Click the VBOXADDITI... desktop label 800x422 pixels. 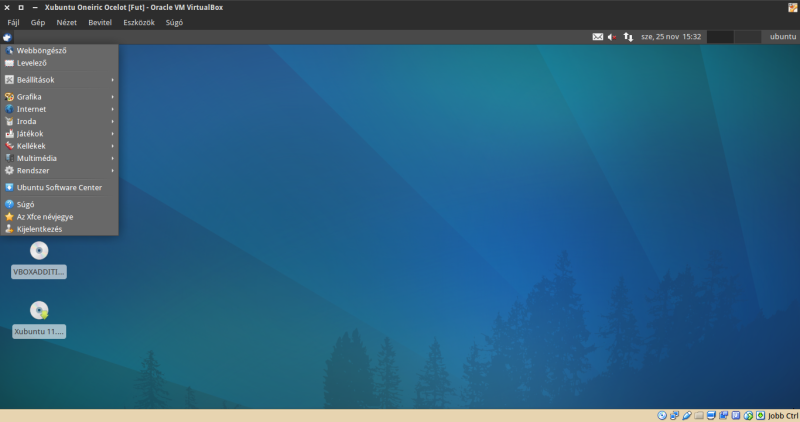click(x=39, y=272)
